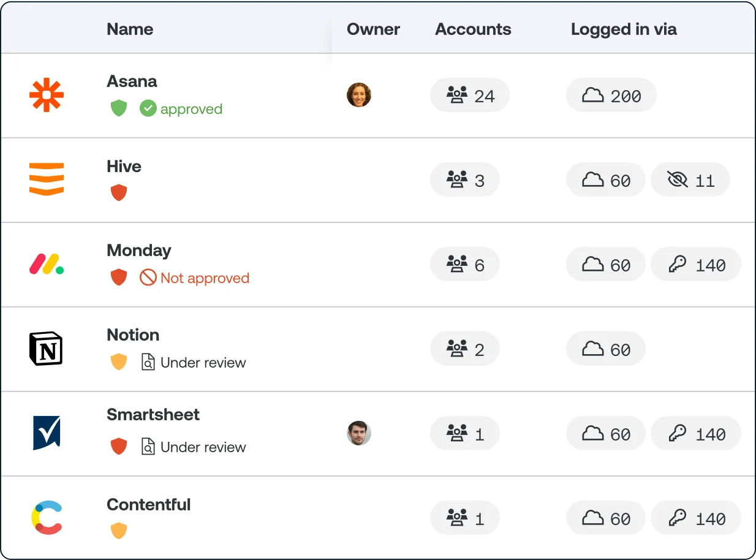Click Under review status for Notion

click(194, 363)
